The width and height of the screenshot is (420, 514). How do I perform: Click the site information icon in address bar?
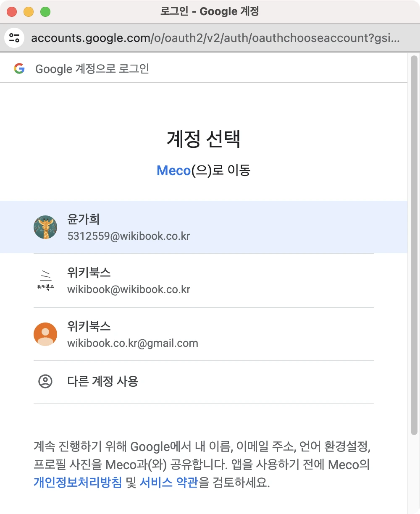tap(14, 38)
